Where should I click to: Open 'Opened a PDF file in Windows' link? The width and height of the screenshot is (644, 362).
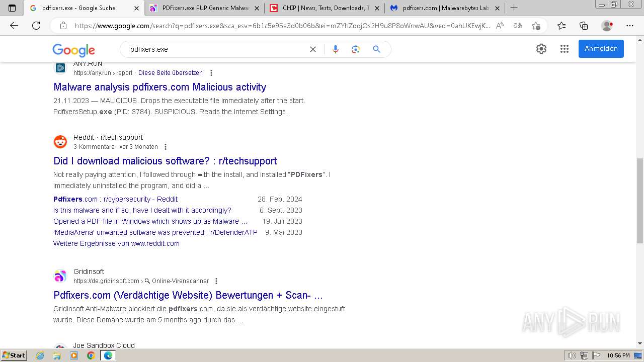tap(150, 221)
